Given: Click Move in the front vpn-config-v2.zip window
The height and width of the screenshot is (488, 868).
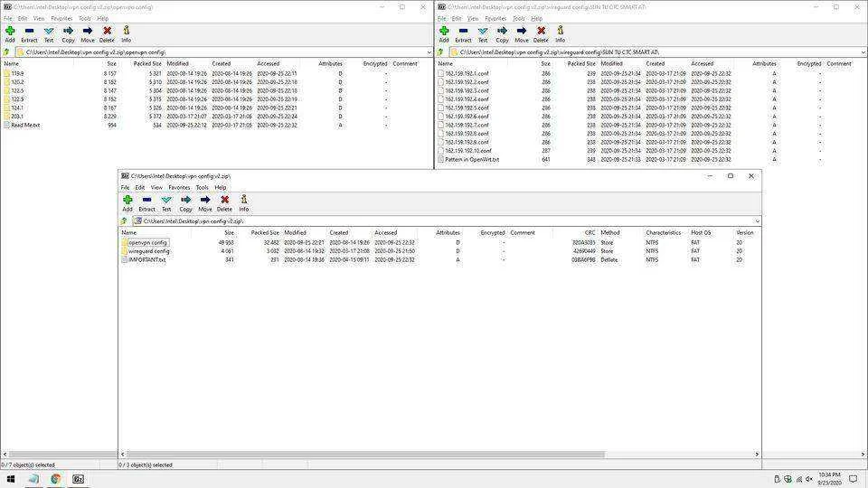Looking at the screenshot, I should coord(205,203).
